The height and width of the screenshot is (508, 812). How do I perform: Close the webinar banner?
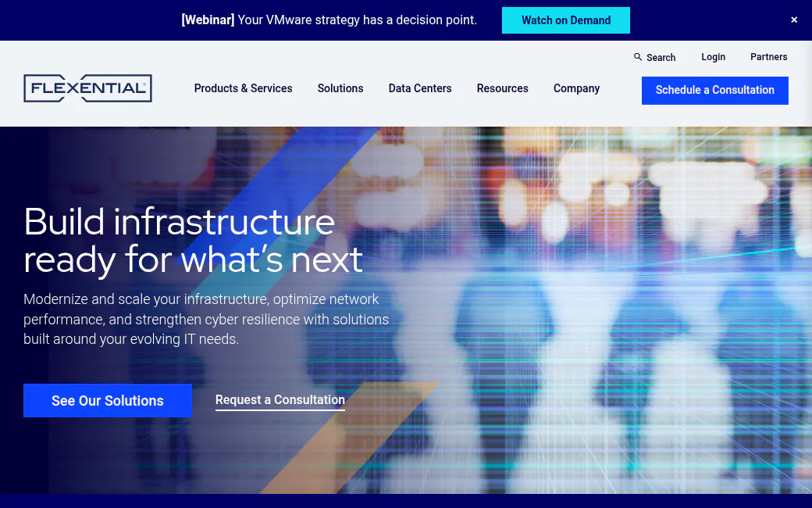click(x=794, y=20)
